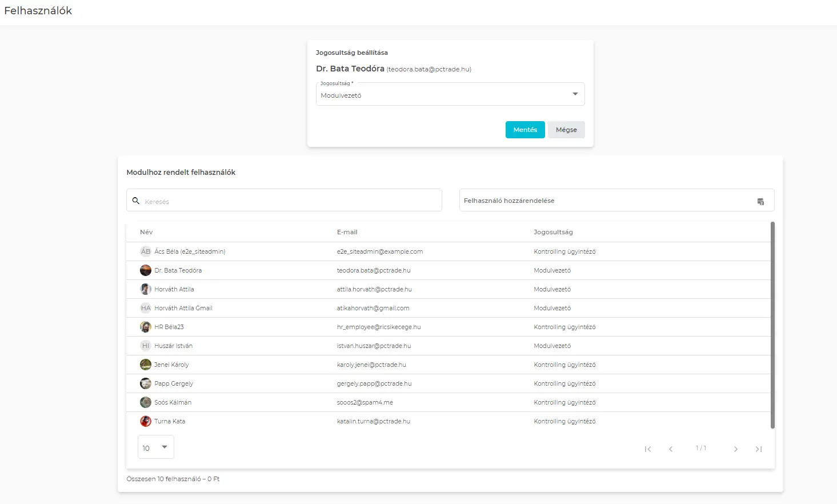Click the table's vertical scrollbar

[x=772, y=325]
